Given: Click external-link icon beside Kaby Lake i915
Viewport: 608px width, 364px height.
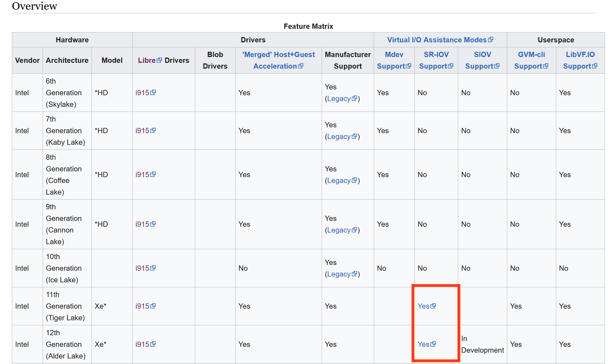Looking at the screenshot, I should [153, 130].
